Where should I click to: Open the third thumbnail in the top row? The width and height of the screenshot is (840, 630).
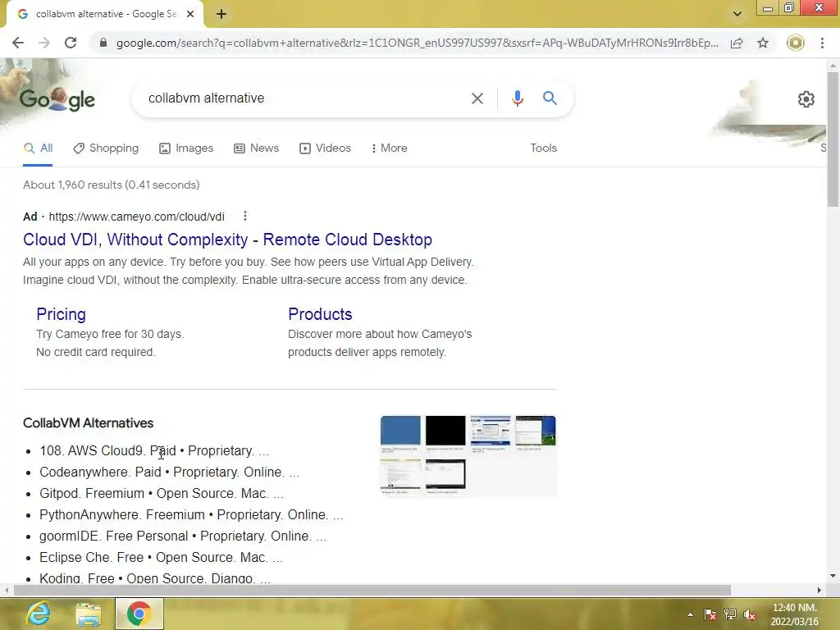pyautogui.click(x=491, y=430)
